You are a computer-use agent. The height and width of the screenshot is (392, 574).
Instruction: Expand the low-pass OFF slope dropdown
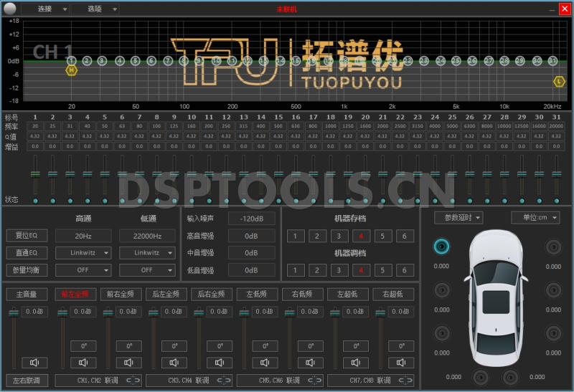point(147,270)
